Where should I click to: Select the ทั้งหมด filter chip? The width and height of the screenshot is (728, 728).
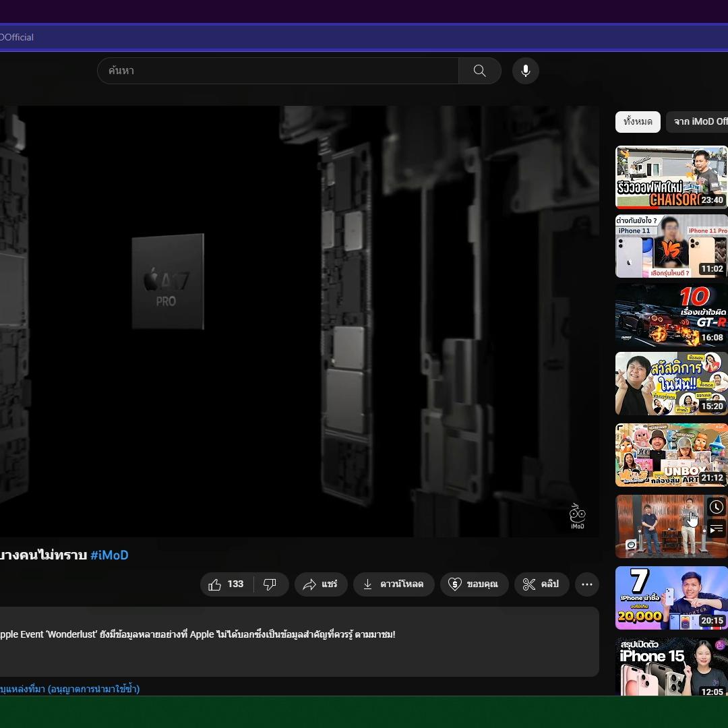coord(638,121)
